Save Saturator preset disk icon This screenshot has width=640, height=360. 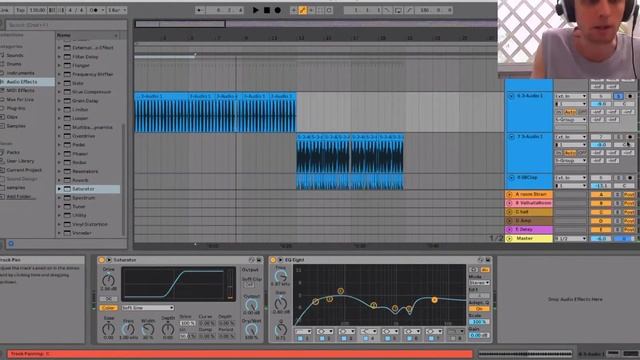click(x=259, y=260)
